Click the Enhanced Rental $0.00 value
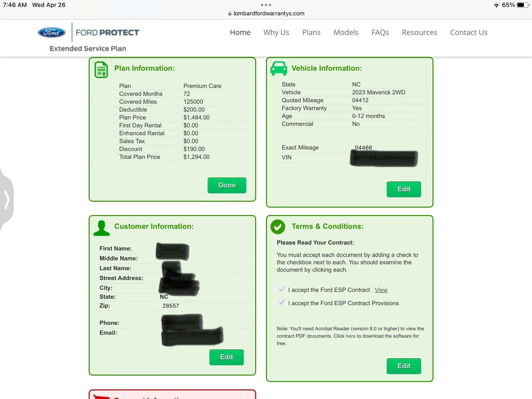532x399 pixels. coord(191,133)
